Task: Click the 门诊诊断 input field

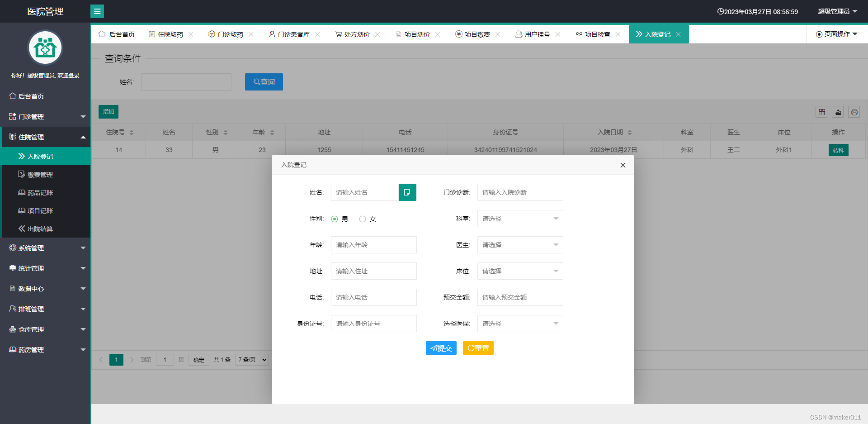Action: tap(520, 192)
